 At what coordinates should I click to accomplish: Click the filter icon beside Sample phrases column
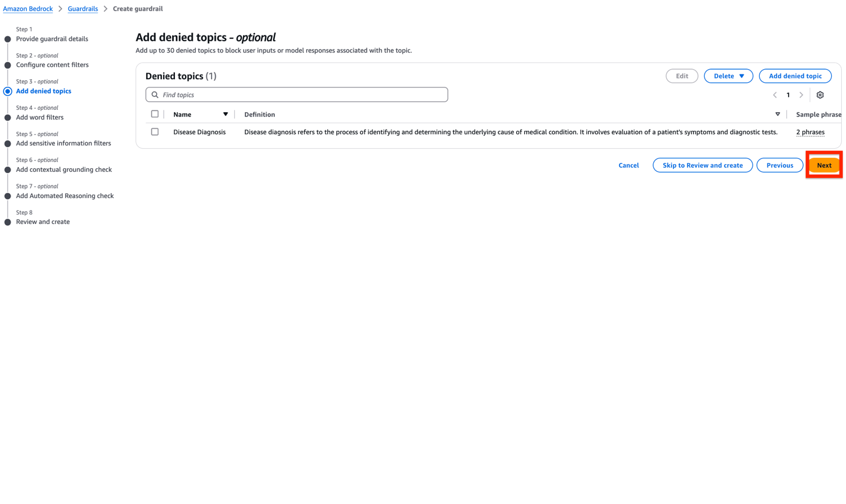point(778,114)
